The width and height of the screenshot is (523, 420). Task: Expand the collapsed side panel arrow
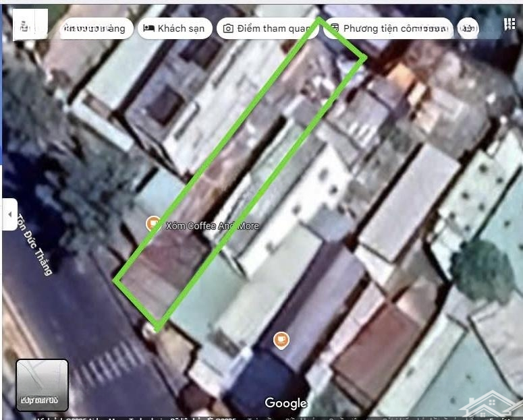[x=9, y=214]
